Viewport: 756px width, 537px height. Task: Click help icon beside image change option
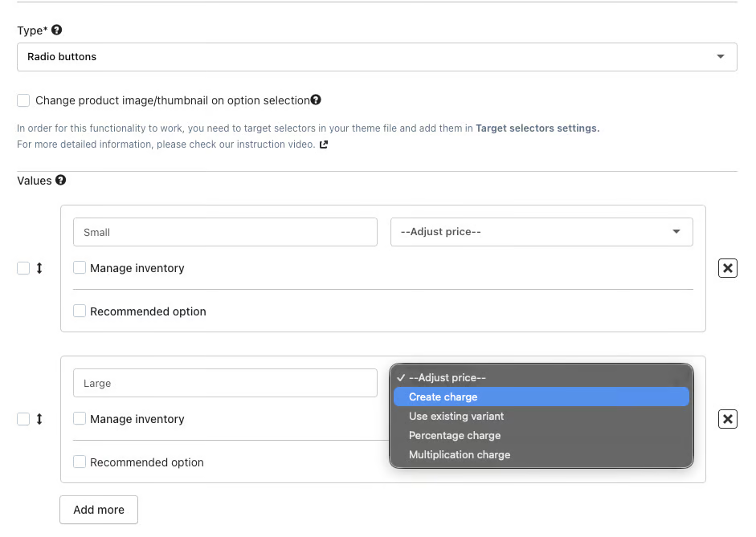point(316,100)
